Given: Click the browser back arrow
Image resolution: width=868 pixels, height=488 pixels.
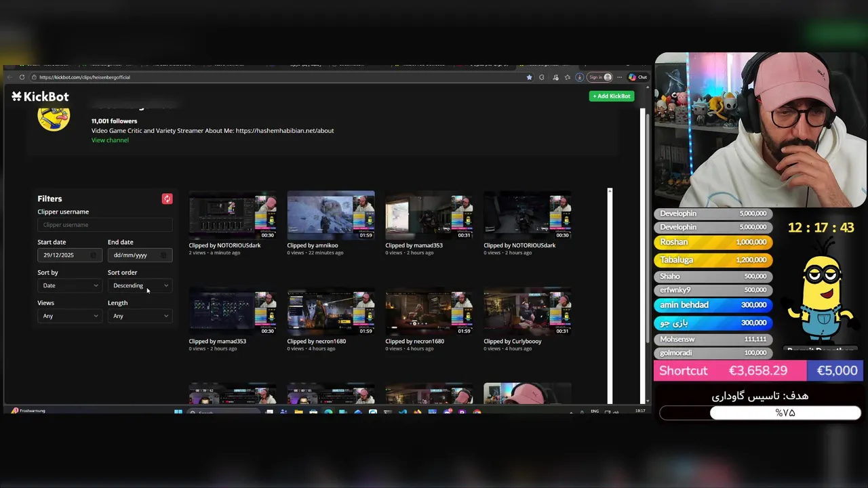Looking at the screenshot, I should click(9, 77).
